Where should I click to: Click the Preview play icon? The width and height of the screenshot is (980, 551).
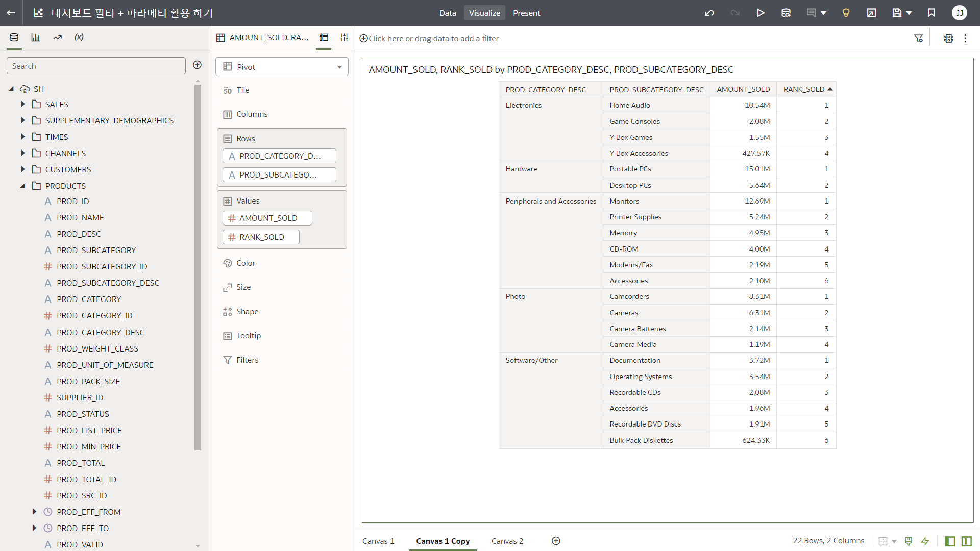point(761,13)
